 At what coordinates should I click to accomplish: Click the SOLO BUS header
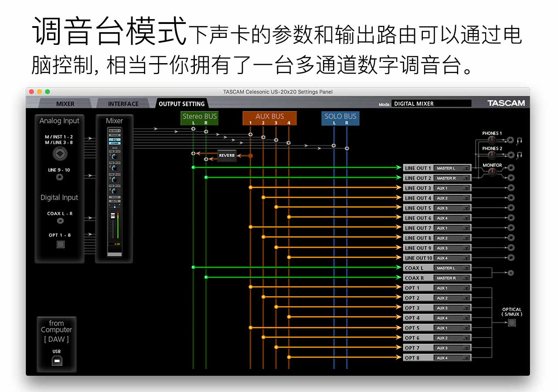tap(340, 118)
